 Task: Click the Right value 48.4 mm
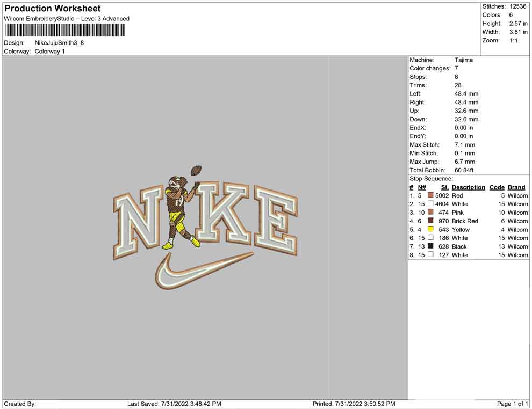466,102
